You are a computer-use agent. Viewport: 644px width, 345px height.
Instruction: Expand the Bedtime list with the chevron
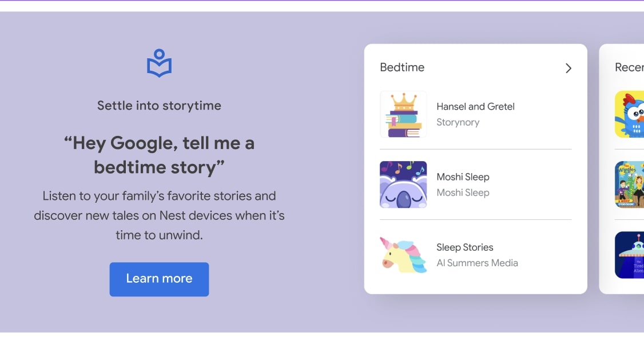click(x=568, y=68)
